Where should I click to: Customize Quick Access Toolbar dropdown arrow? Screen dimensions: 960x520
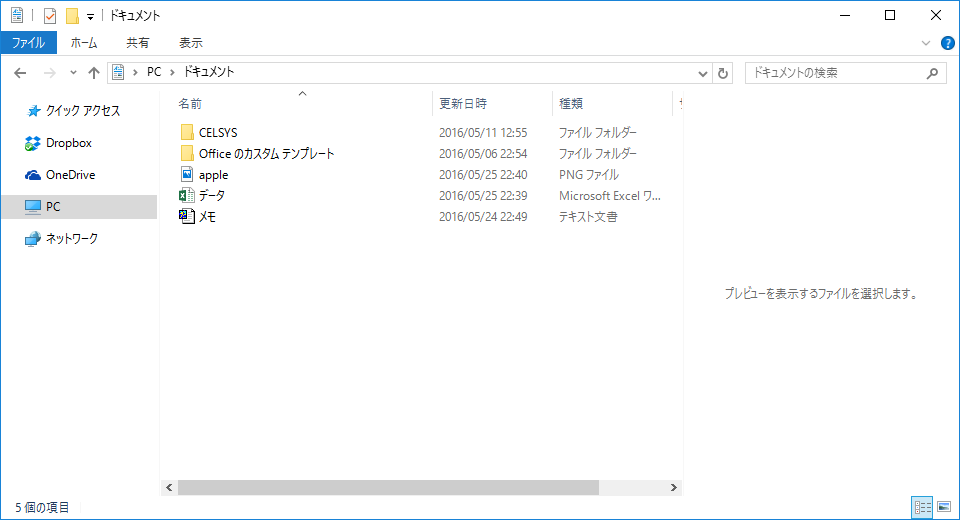[x=90, y=16]
